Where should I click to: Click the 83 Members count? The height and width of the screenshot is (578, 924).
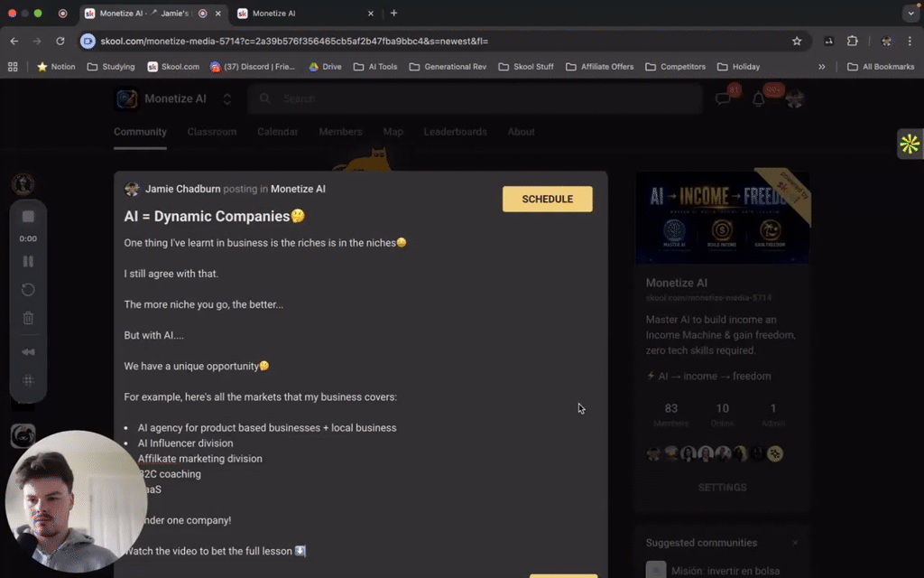tap(670, 414)
